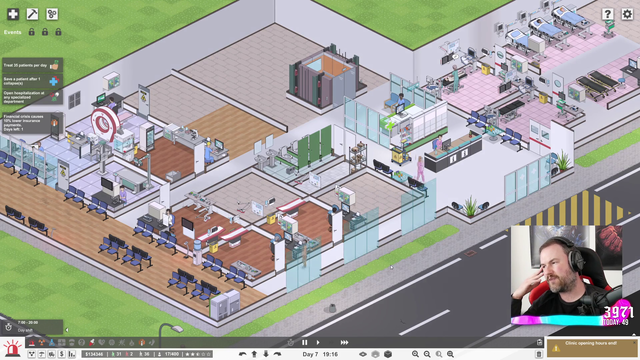
Task: Go up one floor with up arrow
Action: [254, 354]
